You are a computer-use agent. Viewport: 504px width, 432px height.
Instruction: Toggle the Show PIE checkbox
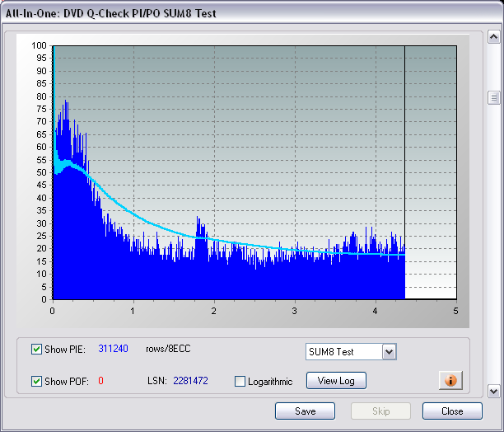[36, 349]
